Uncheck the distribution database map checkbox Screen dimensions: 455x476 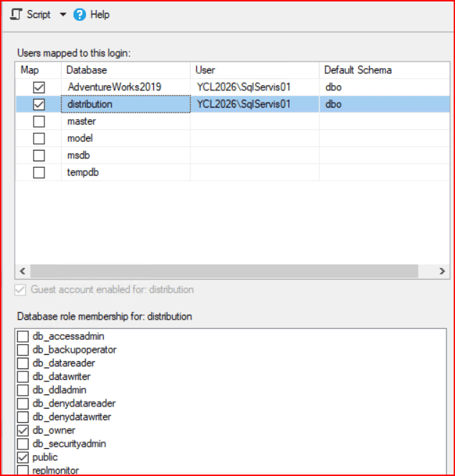click(x=39, y=104)
